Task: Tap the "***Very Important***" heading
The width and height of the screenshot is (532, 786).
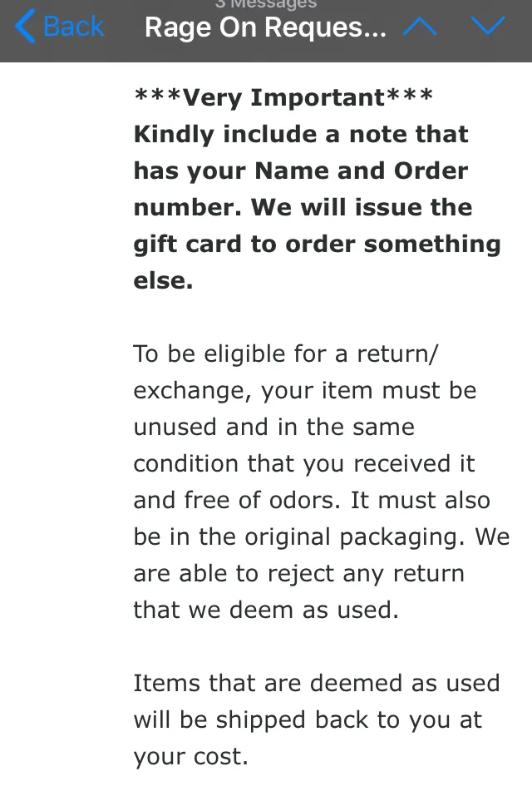Action: pyautogui.click(x=283, y=98)
